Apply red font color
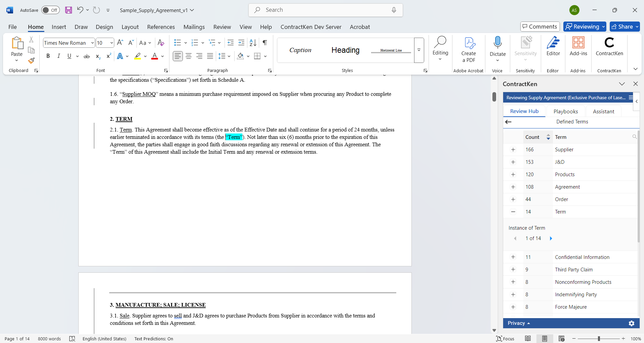The image size is (644, 343). (x=155, y=56)
